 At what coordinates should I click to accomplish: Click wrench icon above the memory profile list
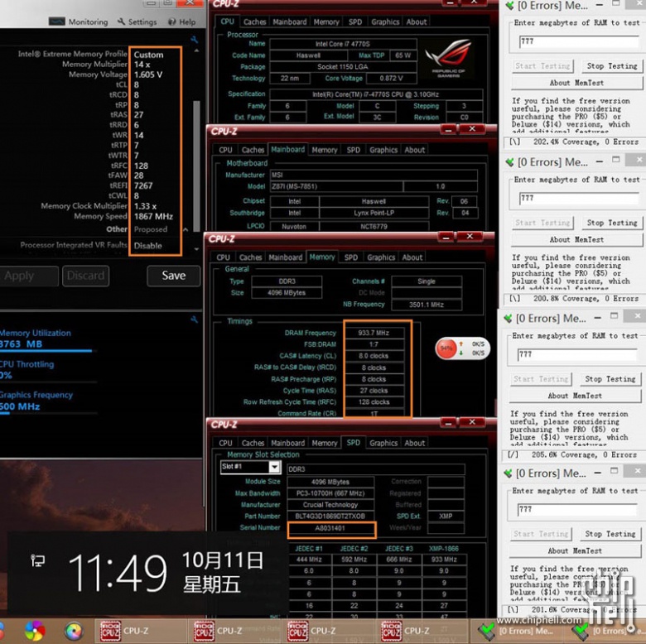click(x=194, y=40)
